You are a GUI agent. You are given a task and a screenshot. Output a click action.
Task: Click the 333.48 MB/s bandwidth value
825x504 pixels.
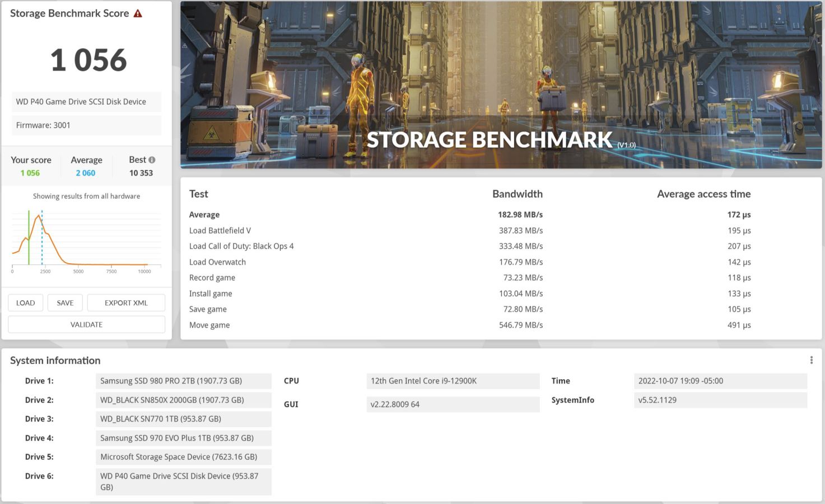(521, 246)
